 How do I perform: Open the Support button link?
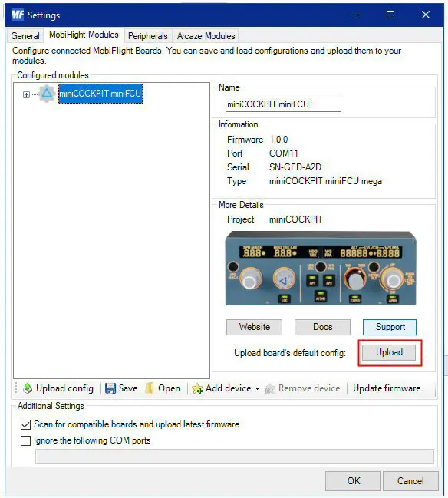coord(390,327)
